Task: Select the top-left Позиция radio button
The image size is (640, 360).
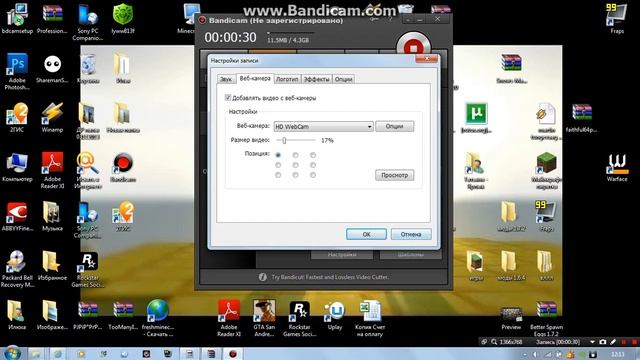Action: click(278, 155)
